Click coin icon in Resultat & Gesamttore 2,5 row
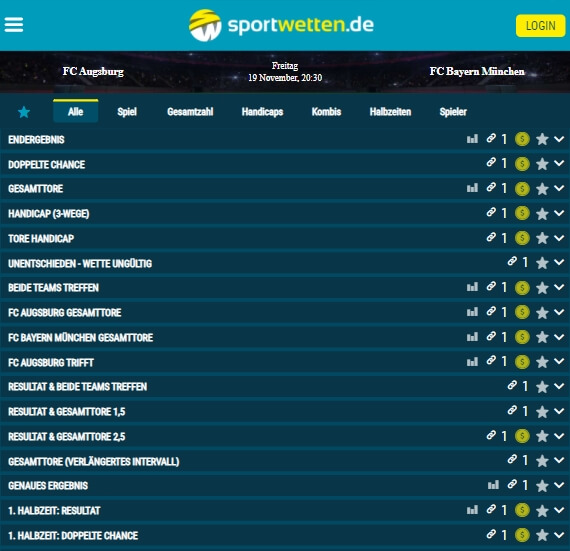 click(x=522, y=436)
